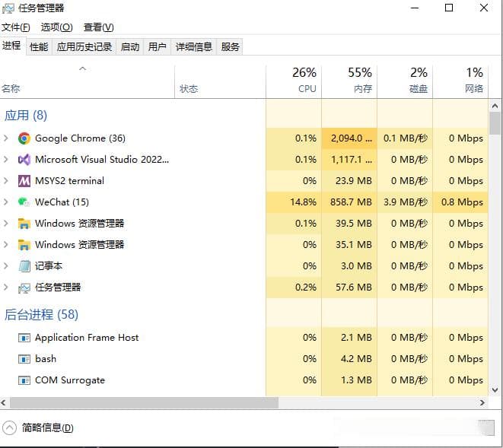This screenshot has height=448, width=503.
Task: Click the vertical scrollbar thumb
Action: pyautogui.click(x=495, y=123)
